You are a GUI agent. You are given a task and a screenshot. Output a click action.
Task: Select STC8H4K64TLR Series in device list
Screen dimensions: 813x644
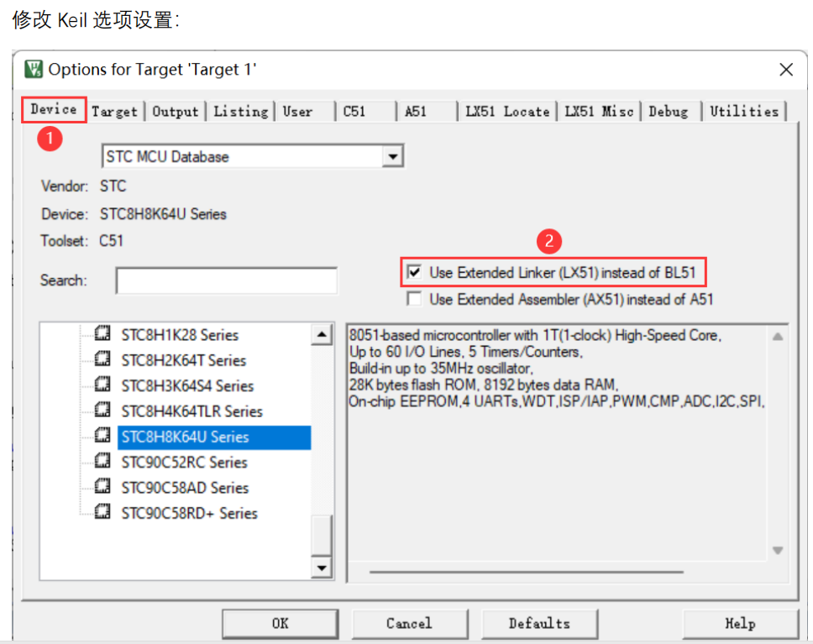[x=191, y=411]
